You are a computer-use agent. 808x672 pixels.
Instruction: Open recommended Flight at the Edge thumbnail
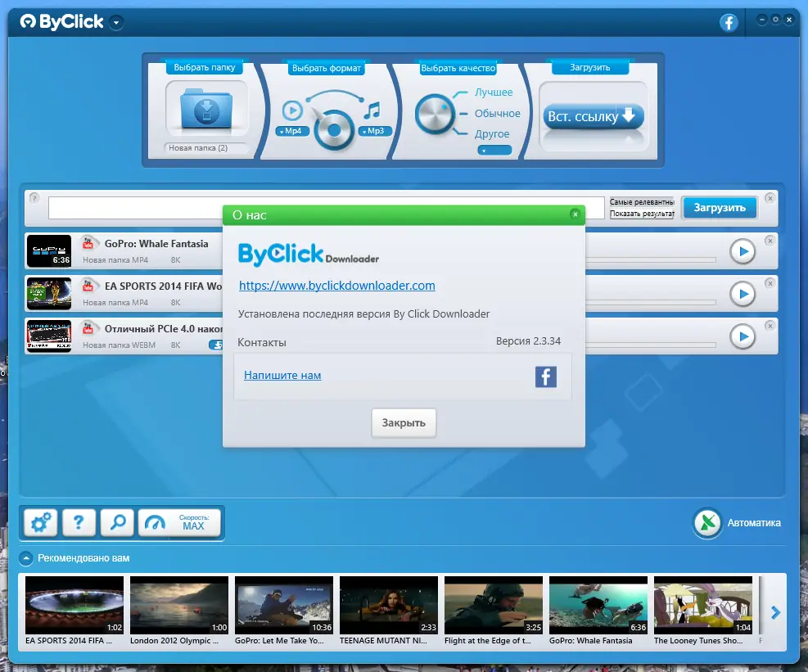click(x=493, y=605)
